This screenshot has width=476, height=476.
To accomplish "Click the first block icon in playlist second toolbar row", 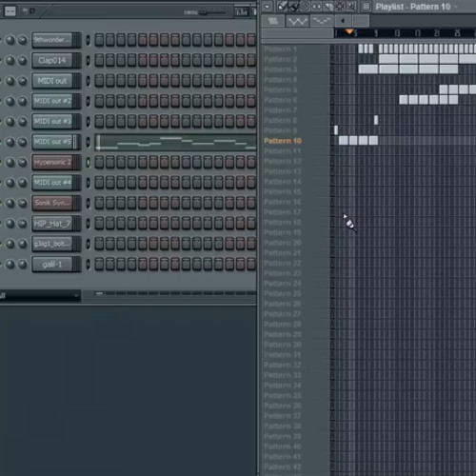I will [x=273, y=21].
